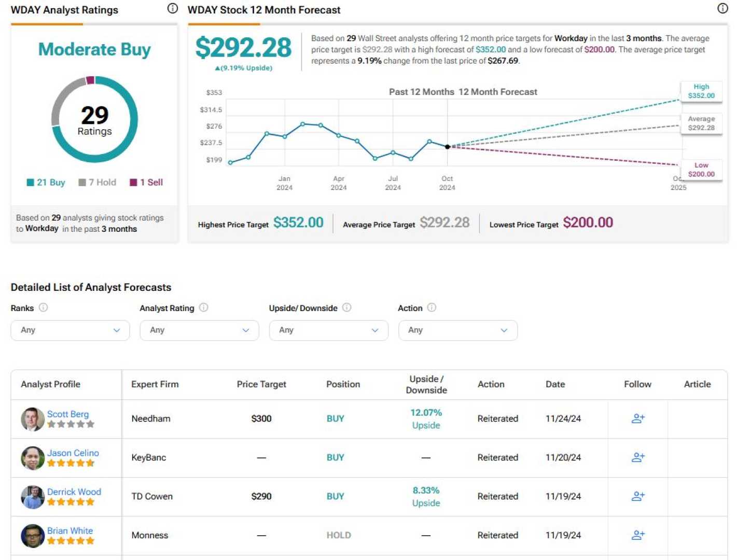The height and width of the screenshot is (560, 737).
Task: Open the Action filter dropdown
Action: pos(457,330)
